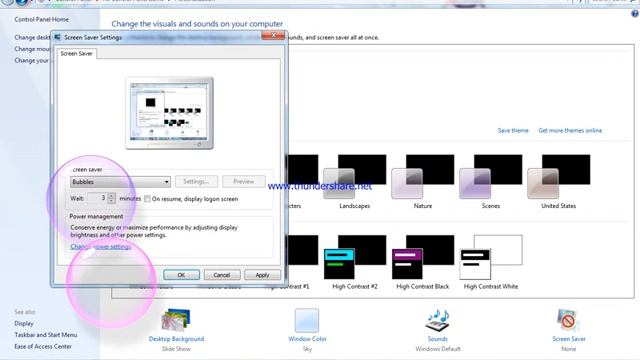Increase wait minutes with up arrow
This screenshot has width=640, height=360.
point(111,196)
